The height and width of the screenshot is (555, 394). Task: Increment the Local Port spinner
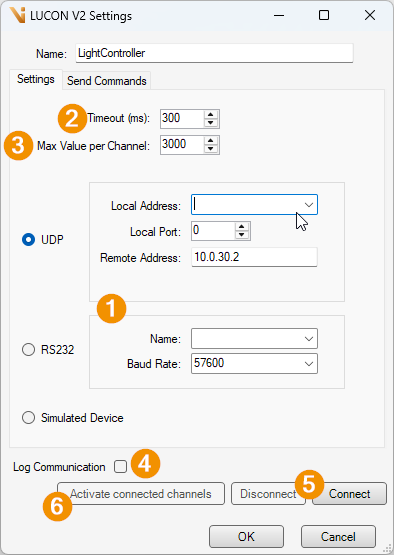[x=242, y=227]
